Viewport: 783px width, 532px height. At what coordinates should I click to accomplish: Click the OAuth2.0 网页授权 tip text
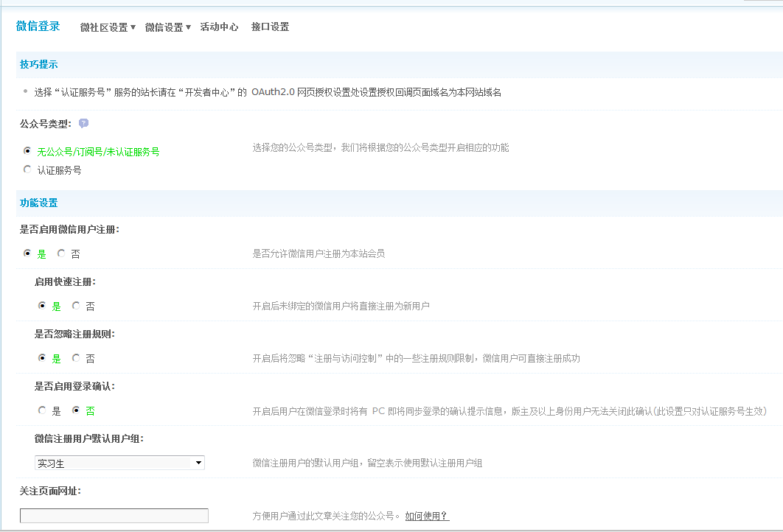coord(268,92)
